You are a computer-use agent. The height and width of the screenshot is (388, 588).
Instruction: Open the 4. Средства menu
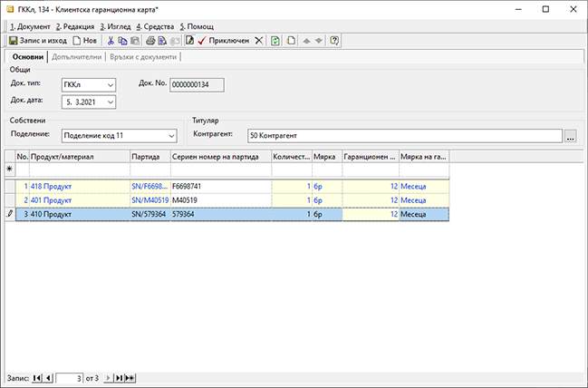(x=155, y=26)
